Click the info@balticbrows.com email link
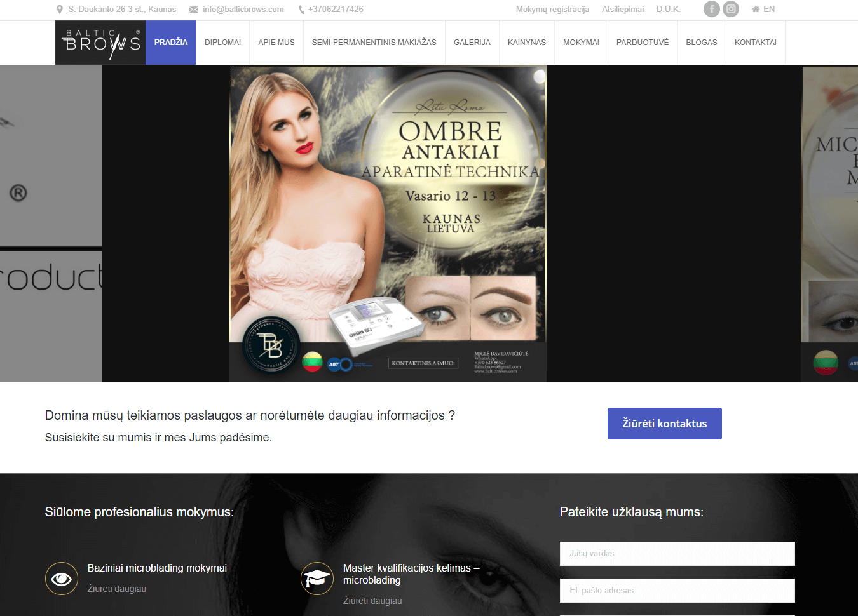Screen dimensions: 858x616 click(x=243, y=10)
